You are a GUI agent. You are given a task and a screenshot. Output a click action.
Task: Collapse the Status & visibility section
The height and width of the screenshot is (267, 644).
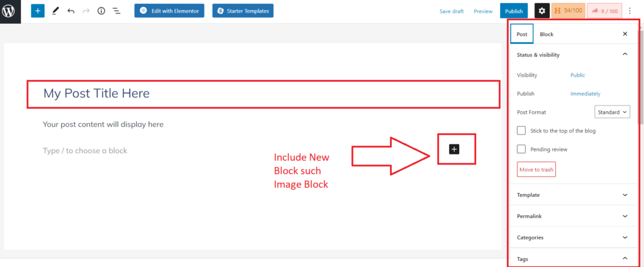(573, 55)
